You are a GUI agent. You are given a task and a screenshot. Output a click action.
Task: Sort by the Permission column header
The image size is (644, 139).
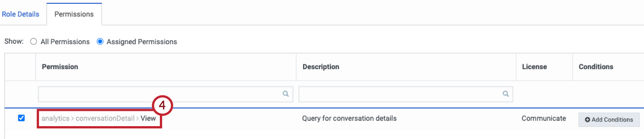60,67
